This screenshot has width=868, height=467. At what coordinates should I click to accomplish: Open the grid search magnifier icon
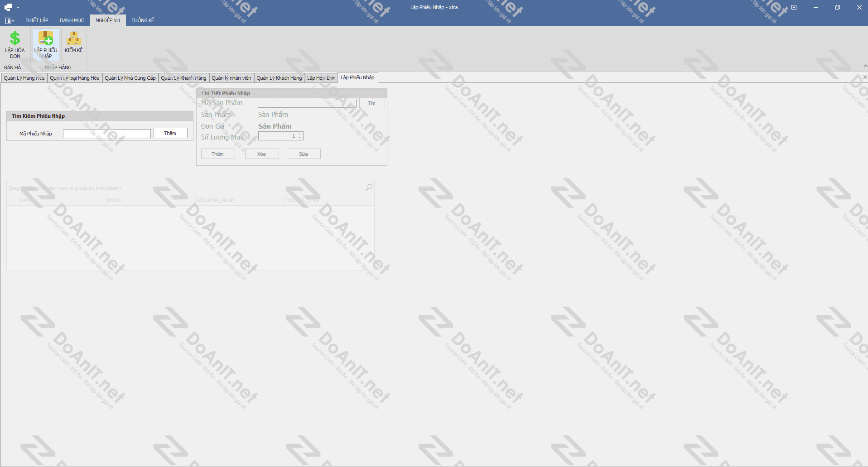pos(369,187)
